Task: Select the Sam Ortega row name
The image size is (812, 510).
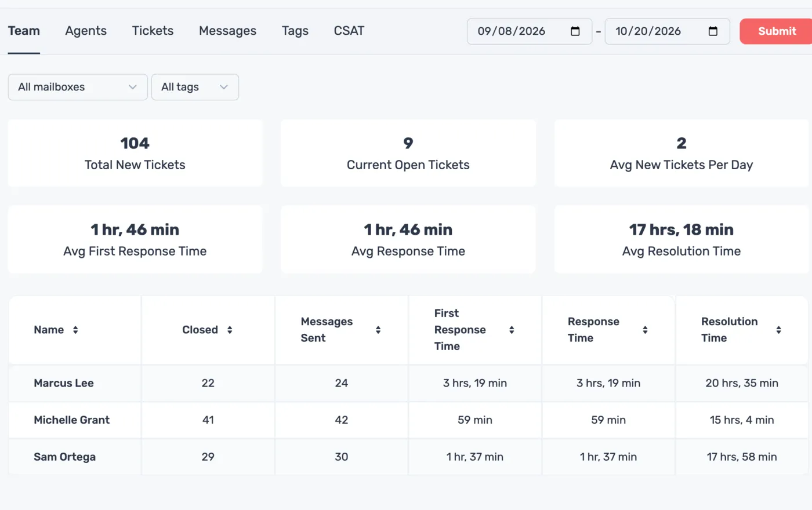Action: [64, 457]
